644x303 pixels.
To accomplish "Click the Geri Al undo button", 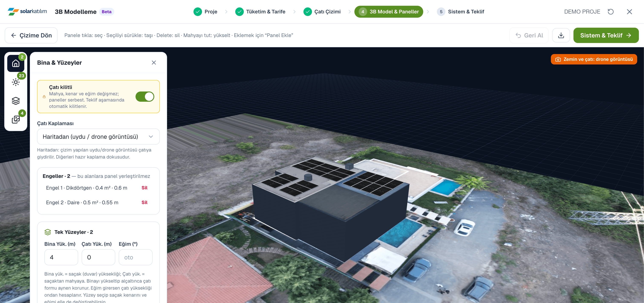I will tap(529, 36).
